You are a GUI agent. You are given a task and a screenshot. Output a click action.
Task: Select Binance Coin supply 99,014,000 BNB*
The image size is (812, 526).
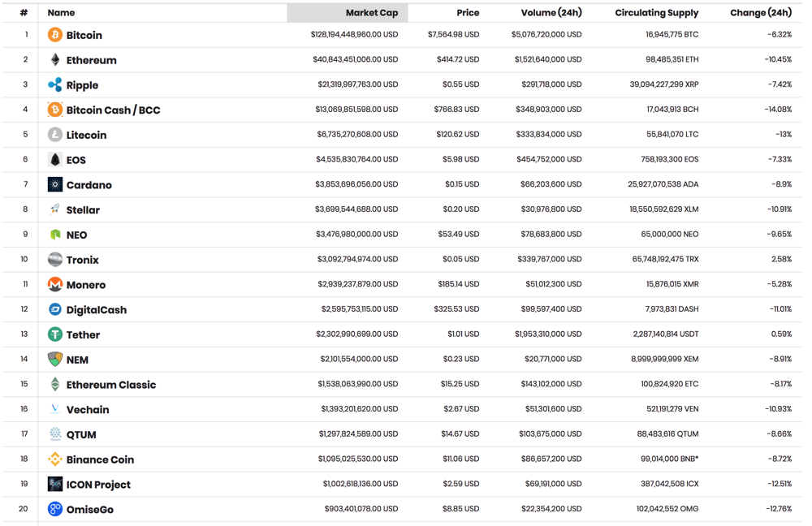(x=670, y=459)
